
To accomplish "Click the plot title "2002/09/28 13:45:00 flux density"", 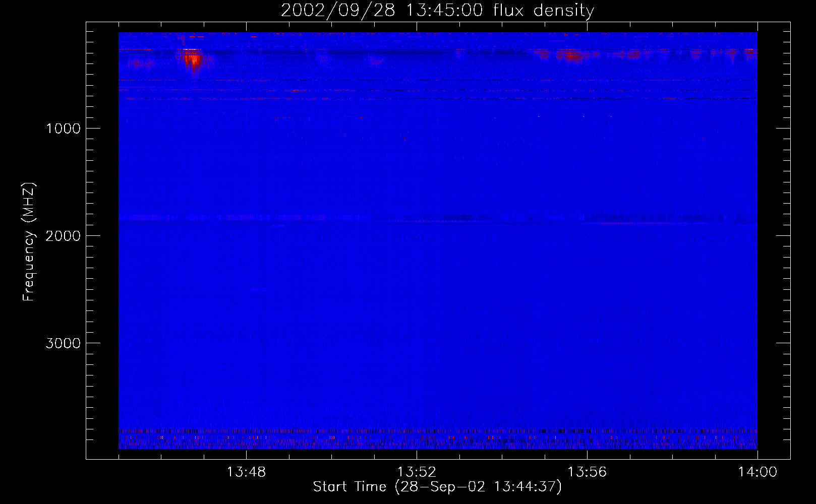I will (437, 11).
